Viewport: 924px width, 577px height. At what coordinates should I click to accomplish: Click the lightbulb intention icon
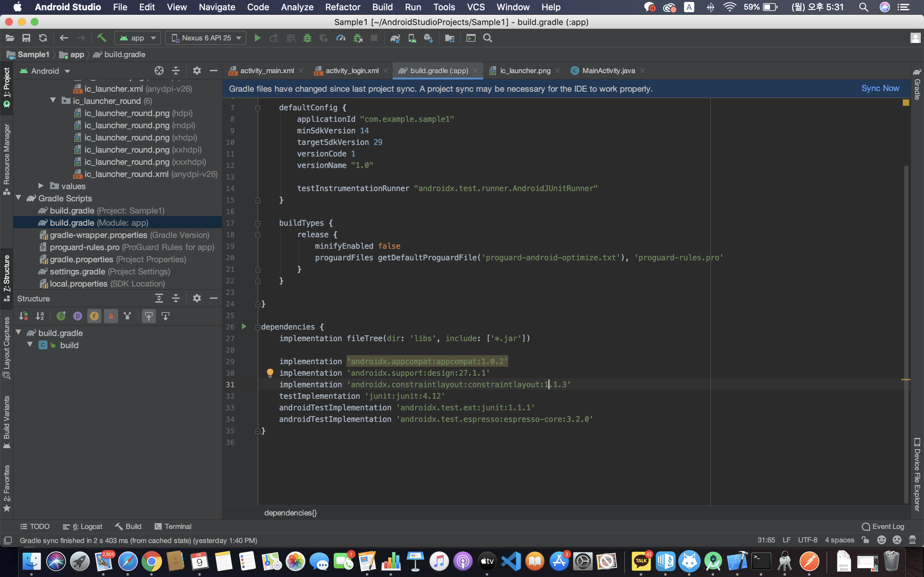click(x=270, y=372)
